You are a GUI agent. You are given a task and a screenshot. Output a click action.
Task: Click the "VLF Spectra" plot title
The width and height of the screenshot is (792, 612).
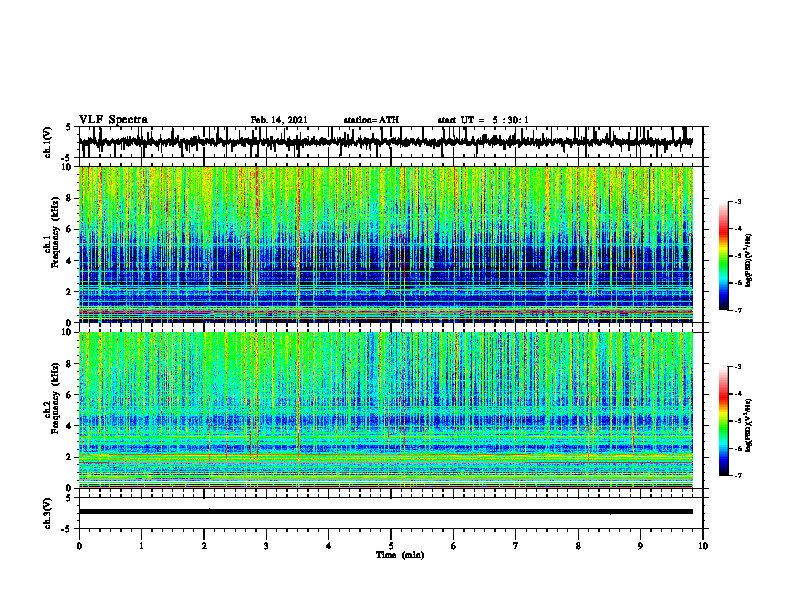tap(113, 119)
